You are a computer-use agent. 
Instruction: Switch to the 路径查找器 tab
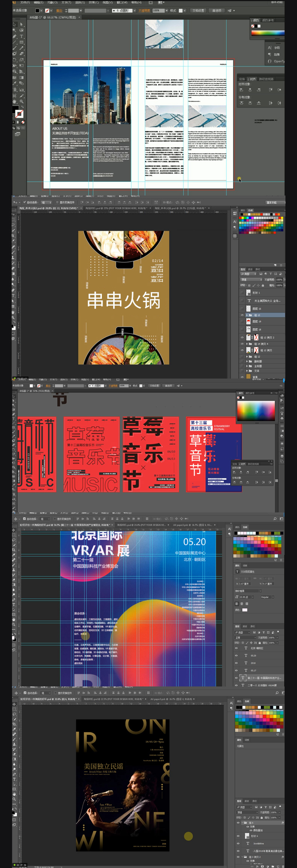266,79
